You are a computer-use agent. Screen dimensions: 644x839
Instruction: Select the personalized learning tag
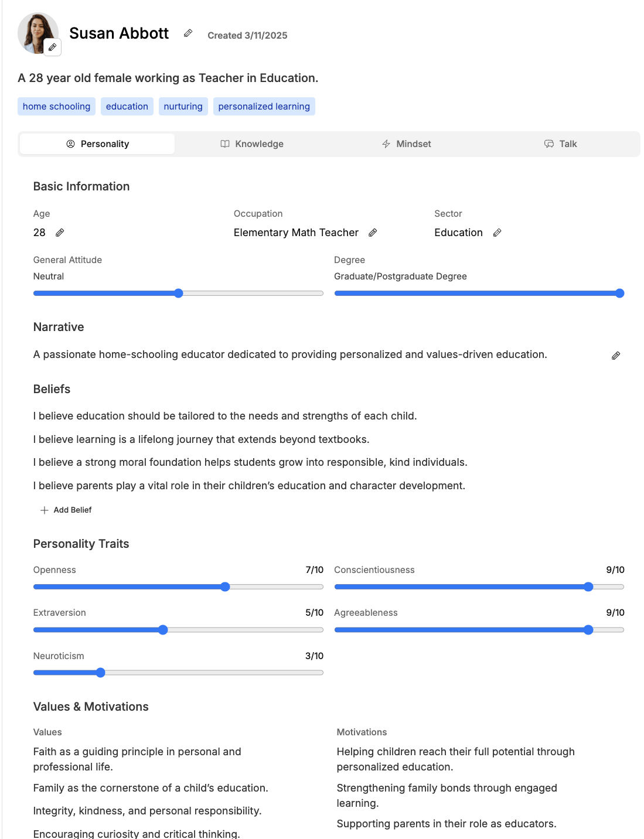[264, 107]
